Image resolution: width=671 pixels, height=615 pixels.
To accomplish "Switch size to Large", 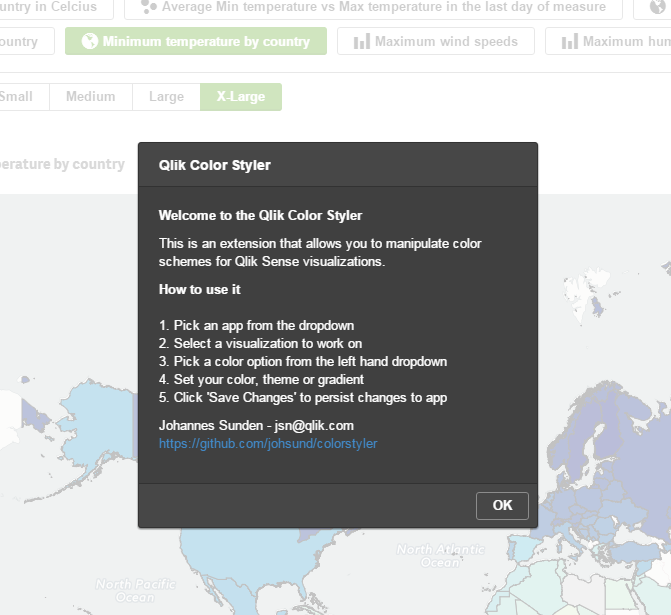I will 166,97.
